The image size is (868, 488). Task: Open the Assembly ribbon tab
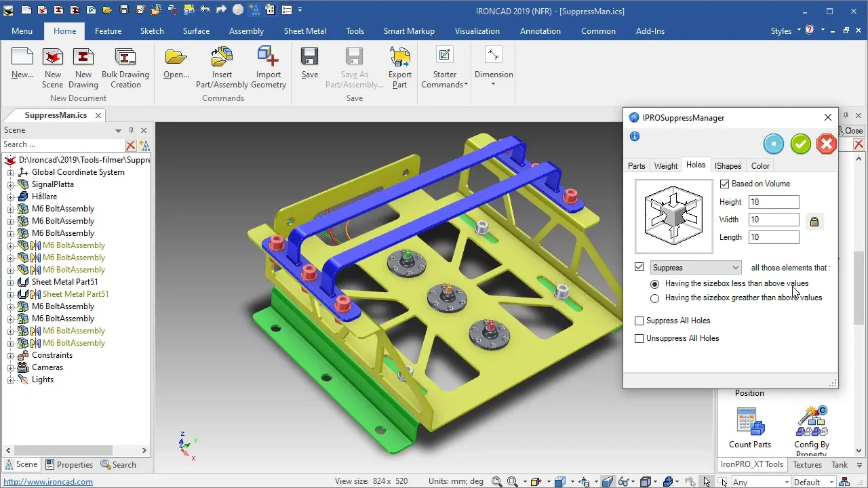click(x=246, y=31)
